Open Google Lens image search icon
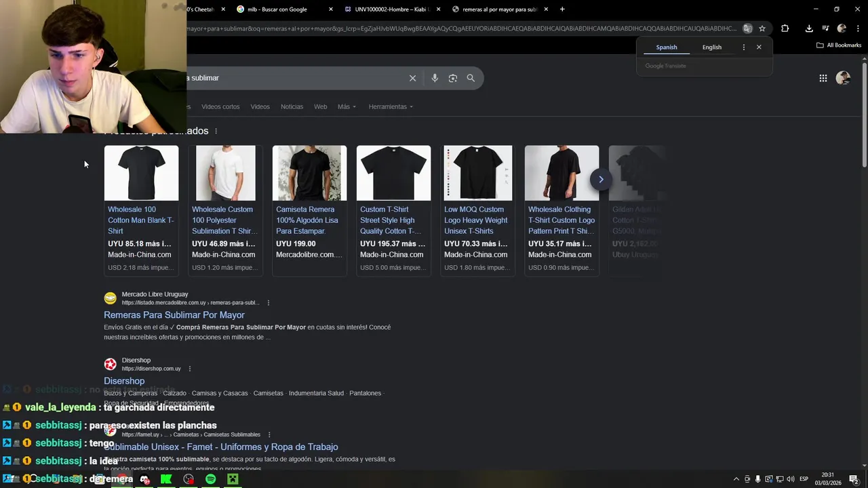The image size is (868, 488). (x=453, y=78)
